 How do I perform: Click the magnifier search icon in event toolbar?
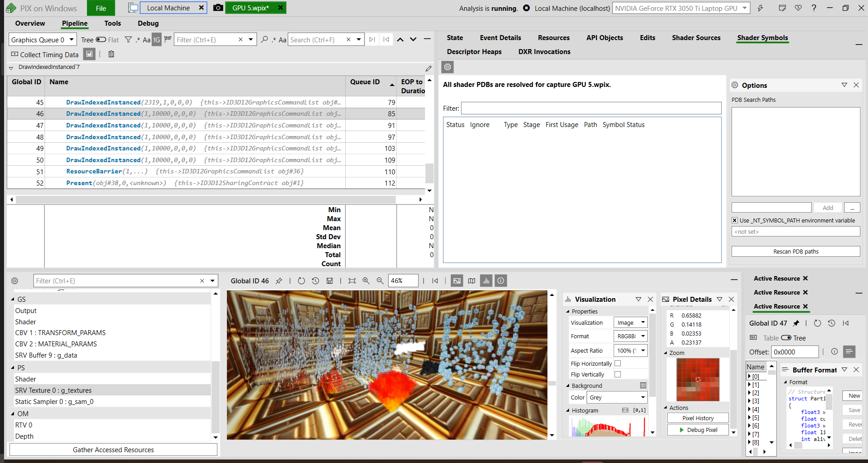[x=264, y=40]
